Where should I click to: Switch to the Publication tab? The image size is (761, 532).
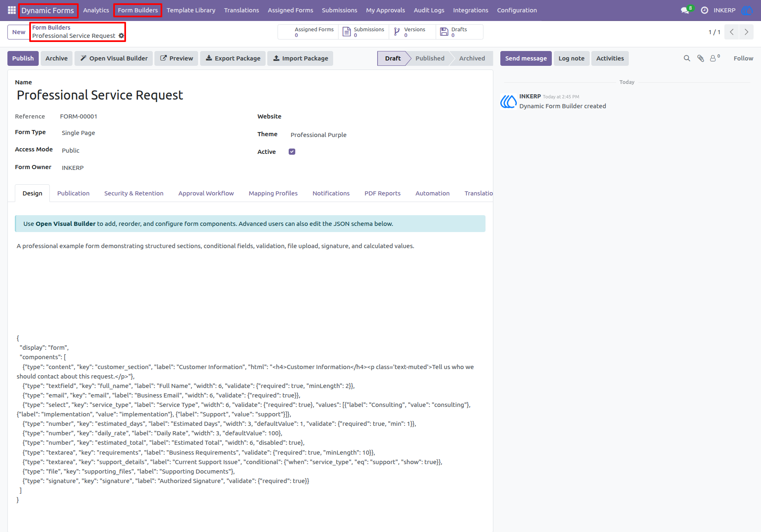tap(73, 193)
